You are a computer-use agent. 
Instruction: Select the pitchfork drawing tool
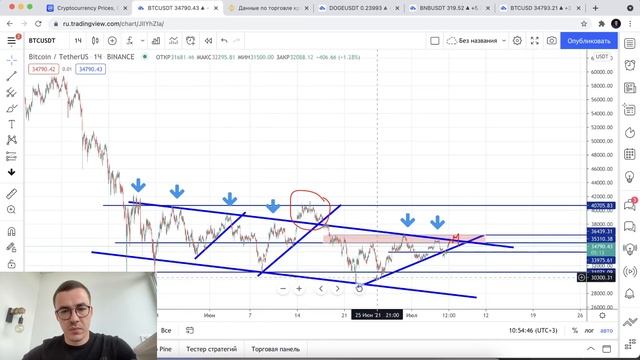point(11,92)
